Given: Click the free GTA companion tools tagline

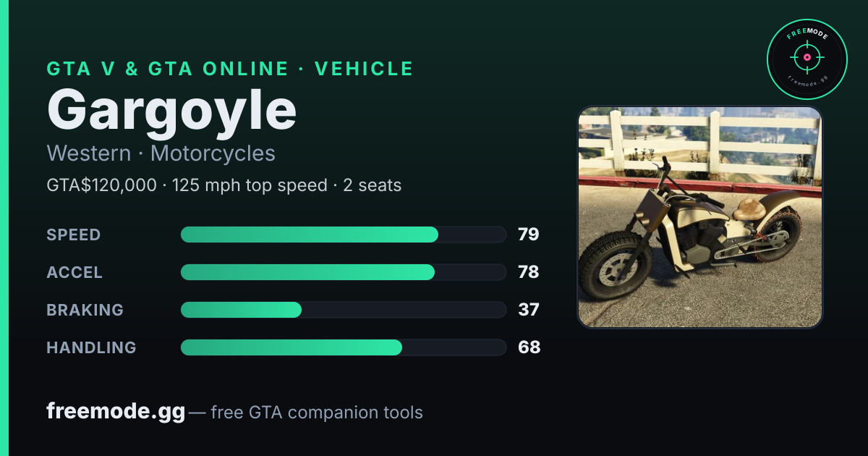Looking at the screenshot, I should [317, 413].
